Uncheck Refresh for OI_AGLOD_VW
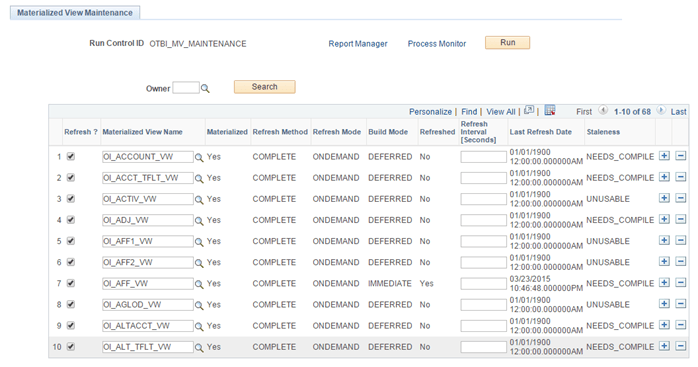This screenshot has height=367, width=698. (x=71, y=304)
